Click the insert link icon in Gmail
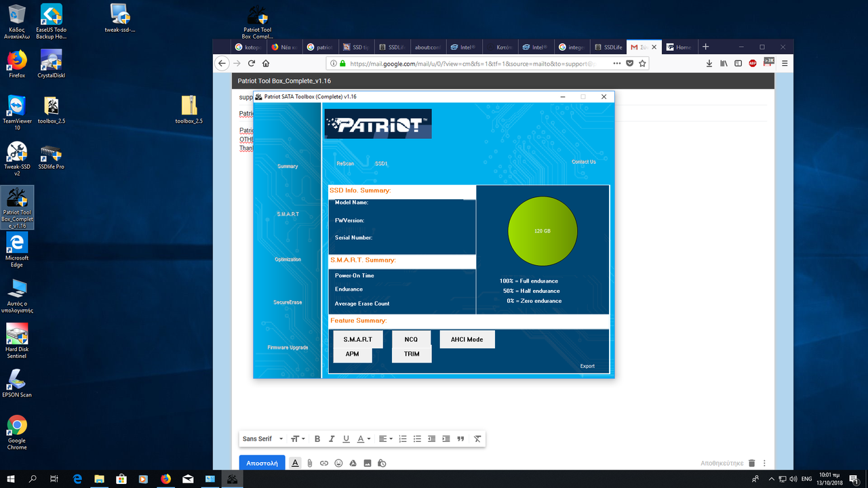This screenshot has height=488, width=868. [324, 463]
